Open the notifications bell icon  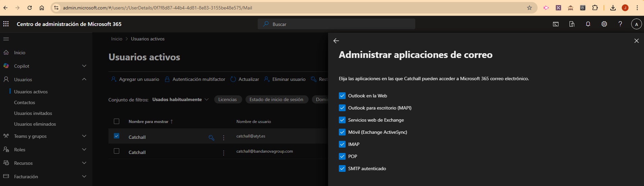588,24
